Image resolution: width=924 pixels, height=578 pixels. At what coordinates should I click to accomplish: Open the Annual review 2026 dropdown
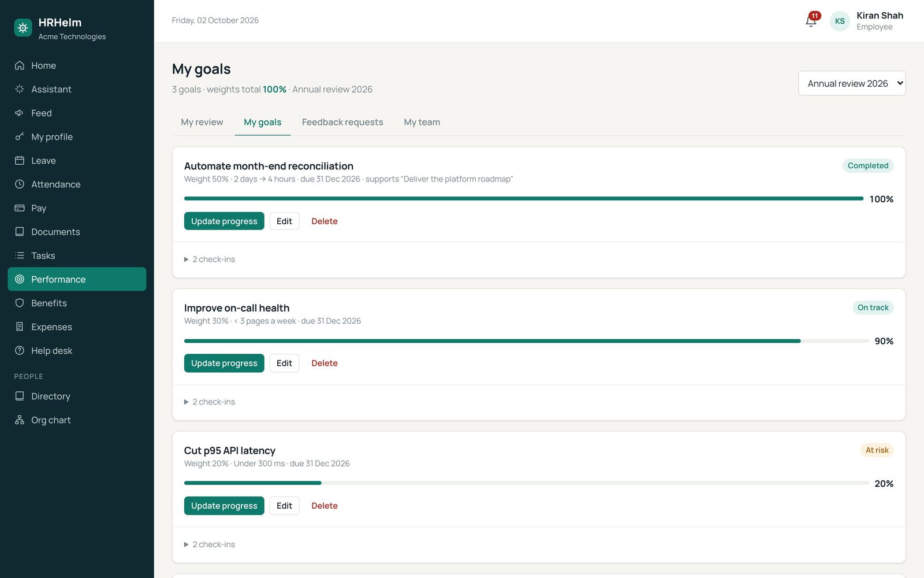852,83
